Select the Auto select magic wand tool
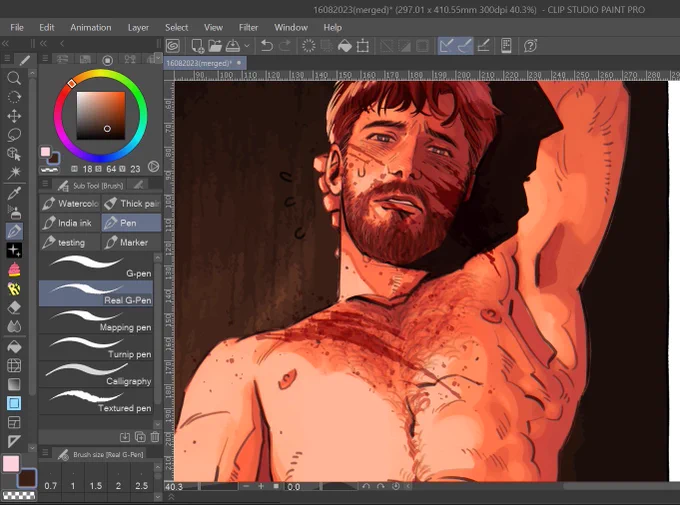The width and height of the screenshot is (680, 505). (14, 172)
